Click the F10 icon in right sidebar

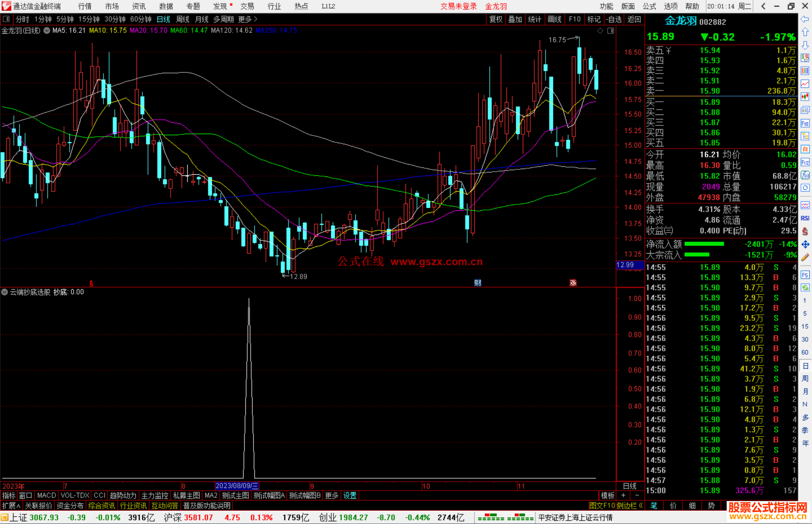805,123
